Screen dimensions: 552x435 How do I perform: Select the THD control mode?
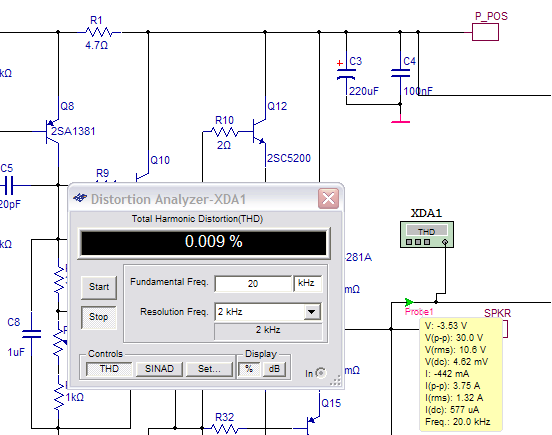coord(109,369)
